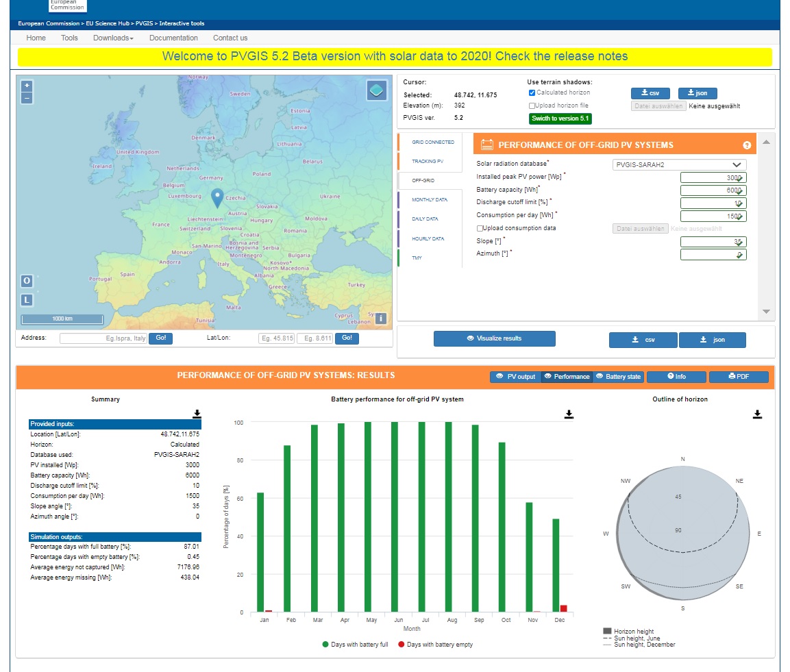
Task: Choose horizon file with Datei auswählen
Action: [658, 106]
